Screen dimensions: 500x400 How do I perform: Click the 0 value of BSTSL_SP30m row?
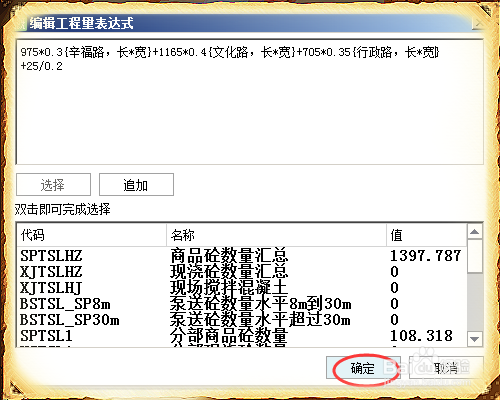(394, 320)
